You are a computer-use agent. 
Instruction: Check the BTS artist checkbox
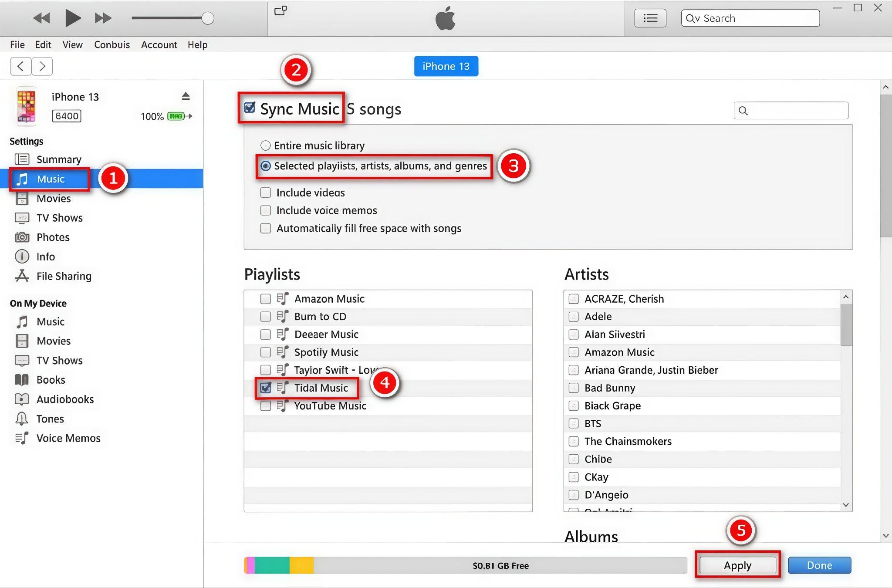pos(574,423)
